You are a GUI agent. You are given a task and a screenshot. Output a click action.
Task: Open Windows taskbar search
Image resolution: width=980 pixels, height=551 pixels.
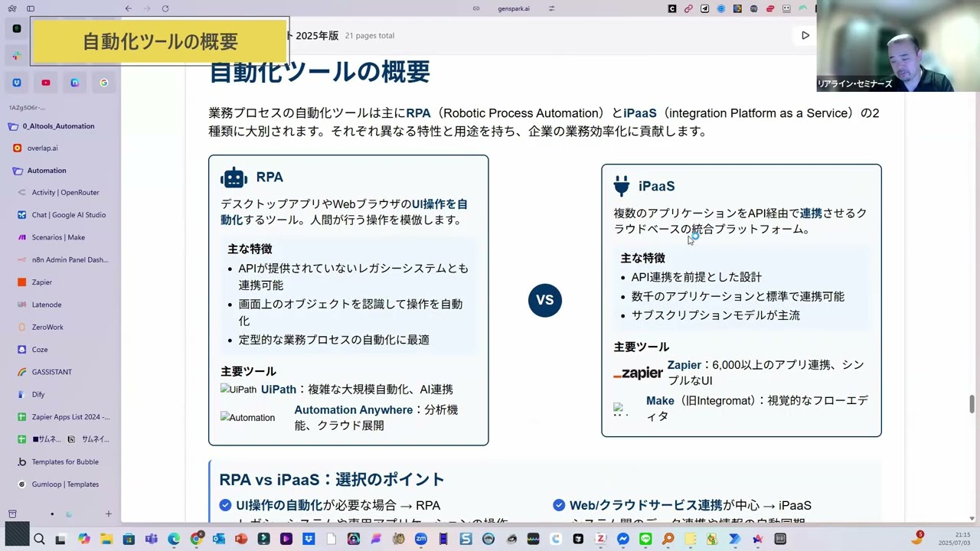click(x=39, y=539)
